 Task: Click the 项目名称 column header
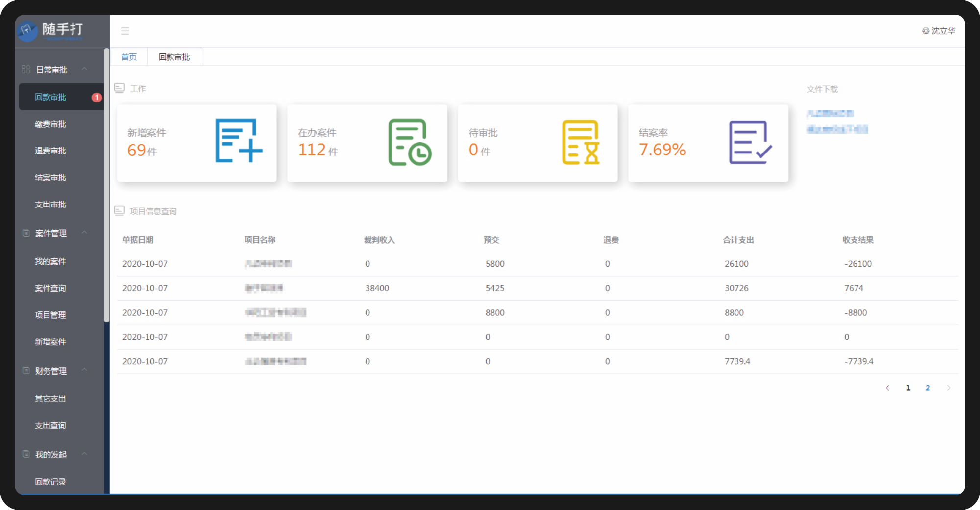pos(260,240)
